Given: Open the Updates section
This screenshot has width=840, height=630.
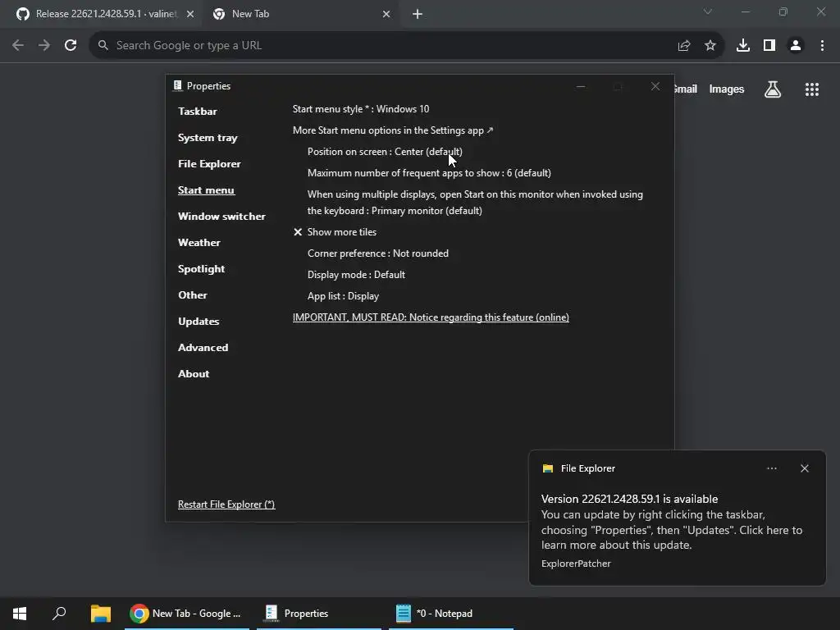Looking at the screenshot, I should point(199,322).
